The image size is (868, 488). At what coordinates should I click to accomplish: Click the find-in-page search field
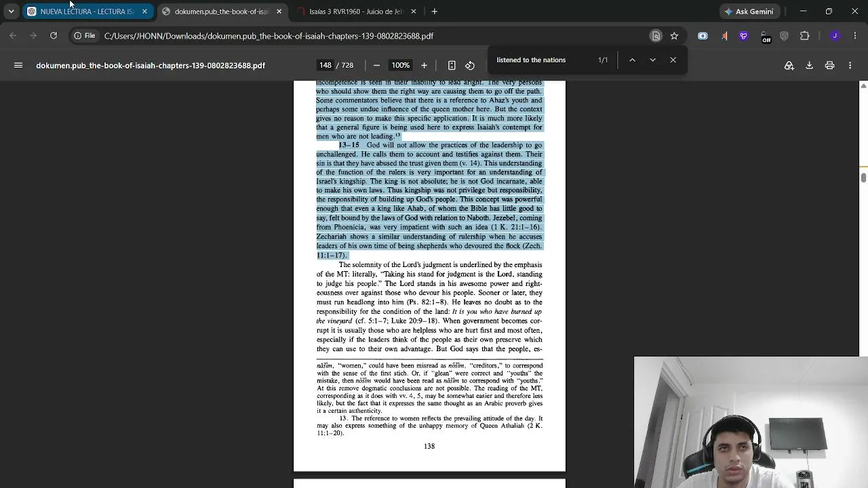[x=542, y=60]
